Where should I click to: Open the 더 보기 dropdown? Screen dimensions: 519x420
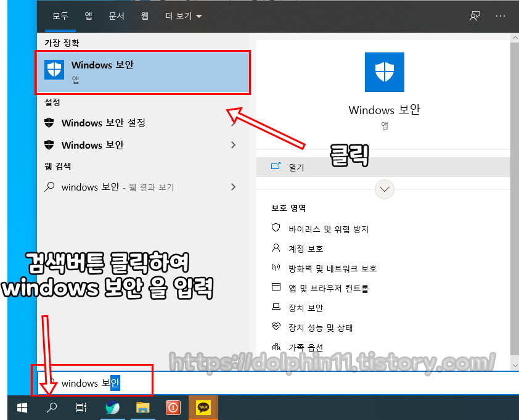tap(183, 16)
